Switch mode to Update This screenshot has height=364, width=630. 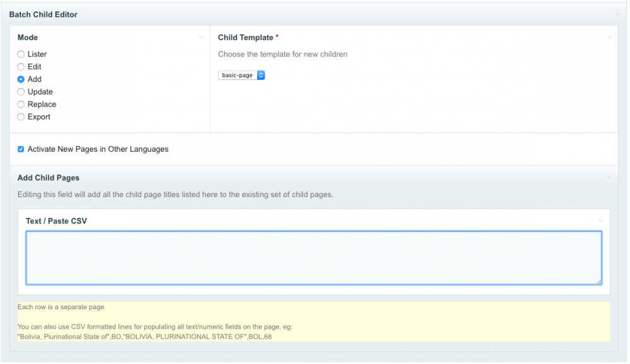pos(21,92)
